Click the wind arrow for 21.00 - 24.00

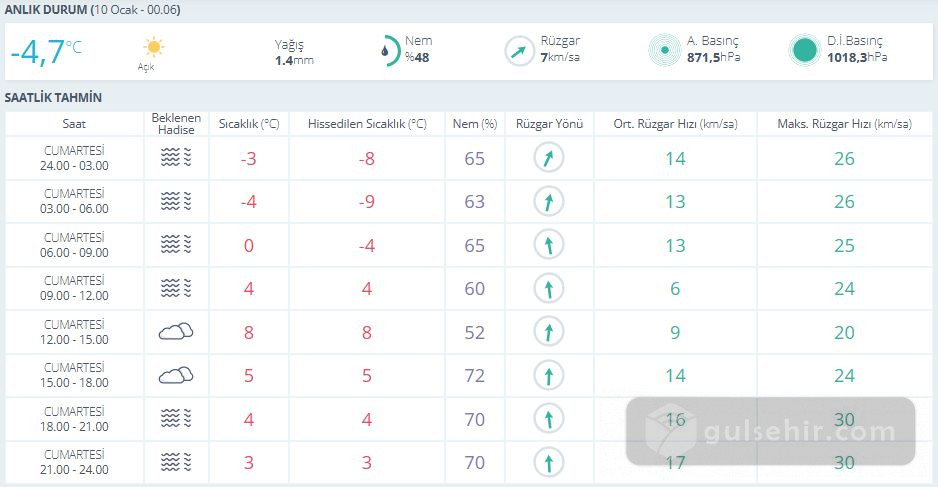548,462
